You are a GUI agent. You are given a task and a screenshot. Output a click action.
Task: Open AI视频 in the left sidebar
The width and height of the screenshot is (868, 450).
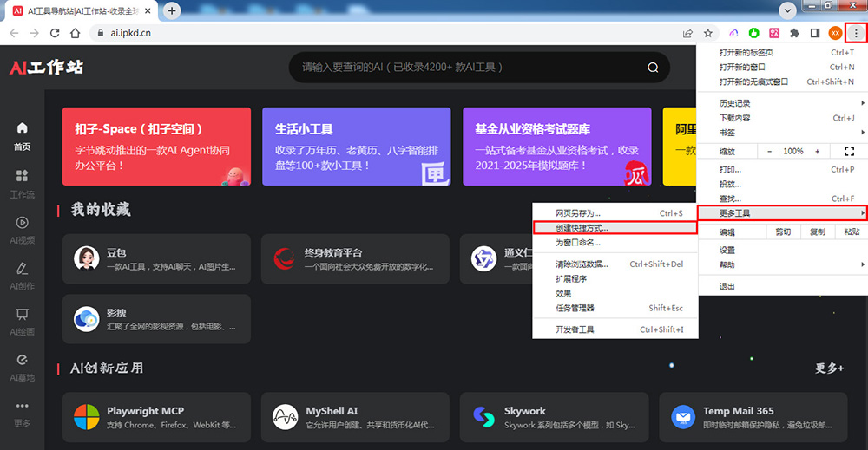23,230
